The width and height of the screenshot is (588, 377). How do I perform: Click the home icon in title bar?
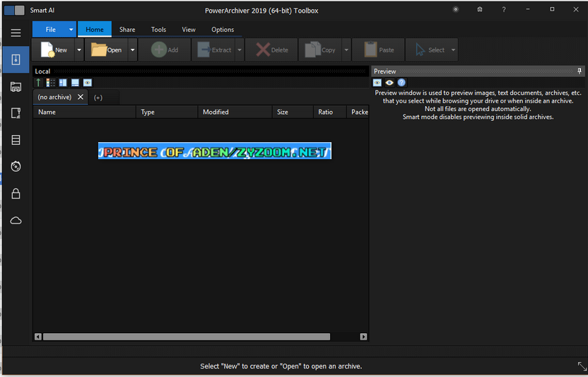(480, 9)
